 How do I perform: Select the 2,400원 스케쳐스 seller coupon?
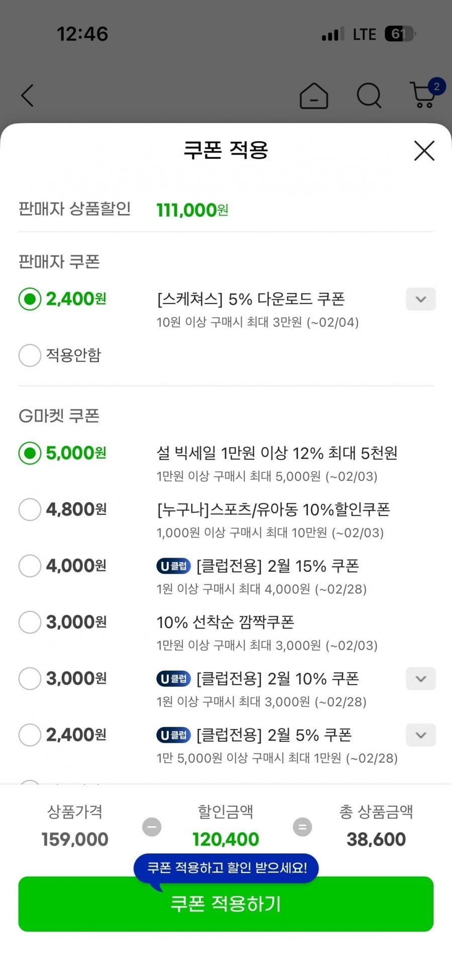click(30, 299)
